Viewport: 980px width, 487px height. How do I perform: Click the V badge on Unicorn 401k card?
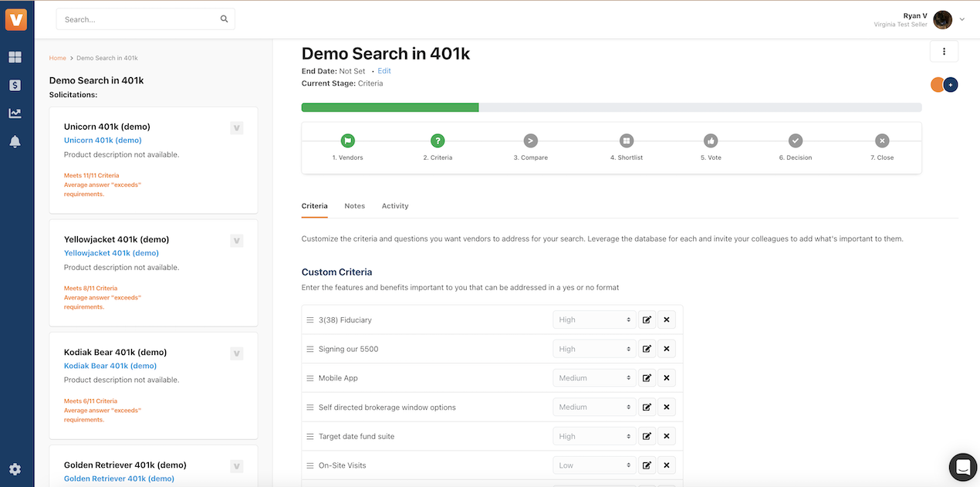pyautogui.click(x=237, y=128)
